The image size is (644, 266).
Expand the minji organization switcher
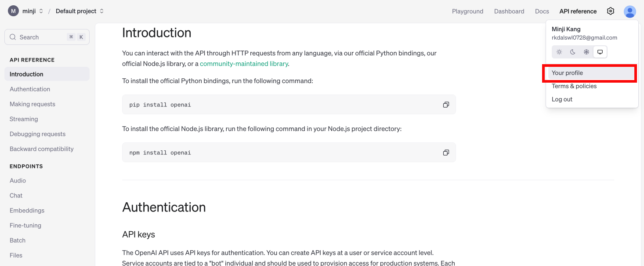point(33,11)
